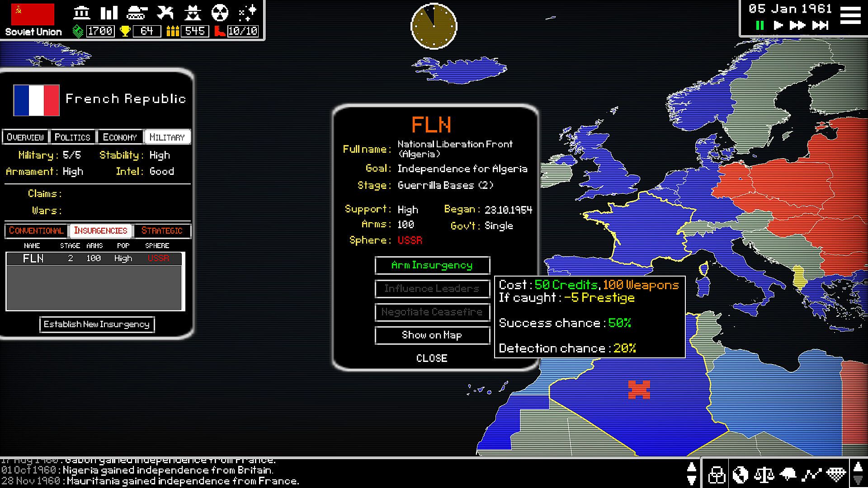This screenshot has height=488, width=868.
Task: Pause the game time
Action: point(760,26)
